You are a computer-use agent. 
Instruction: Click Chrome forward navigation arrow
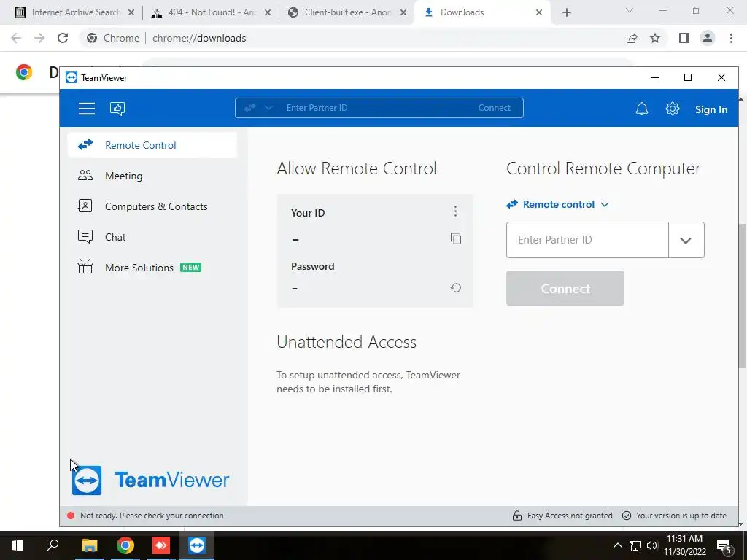[x=39, y=38]
